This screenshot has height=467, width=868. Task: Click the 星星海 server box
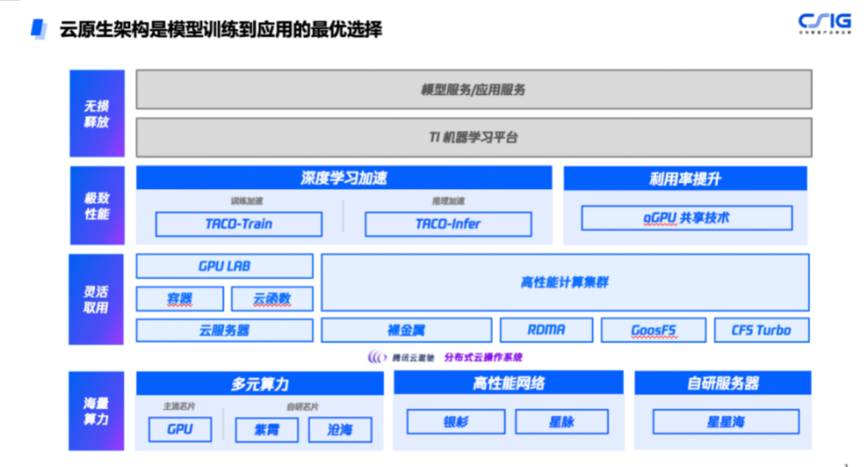pos(725,422)
